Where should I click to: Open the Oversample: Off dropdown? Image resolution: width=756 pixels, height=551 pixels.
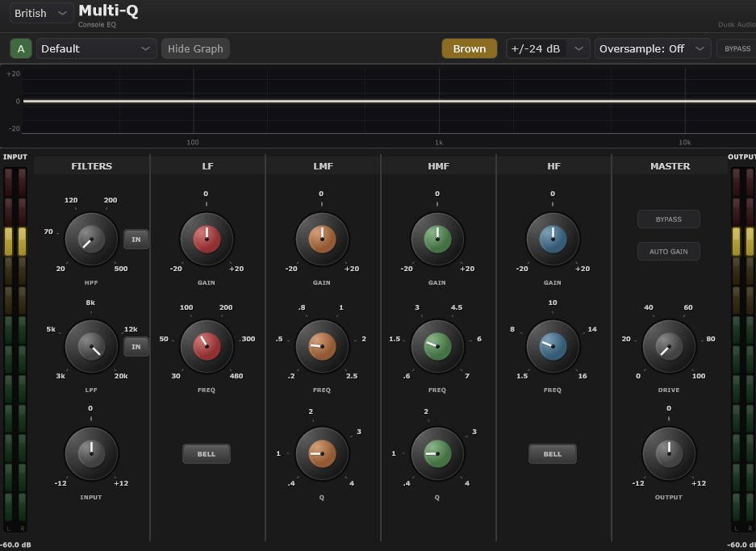point(653,48)
